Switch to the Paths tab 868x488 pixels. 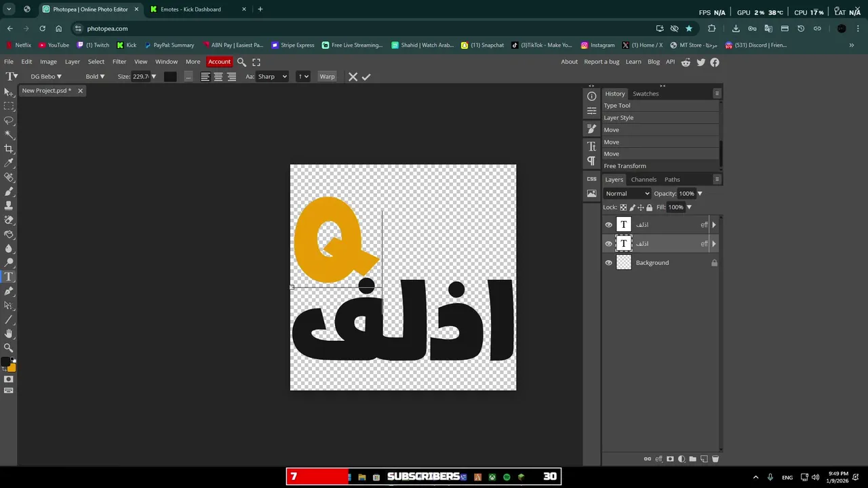(672, 180)
